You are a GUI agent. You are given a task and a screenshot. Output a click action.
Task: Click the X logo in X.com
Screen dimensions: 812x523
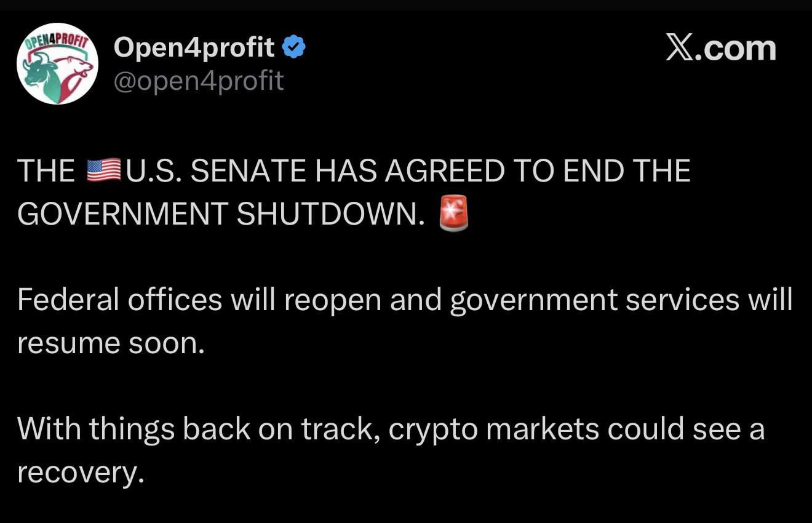click(680, 48)
